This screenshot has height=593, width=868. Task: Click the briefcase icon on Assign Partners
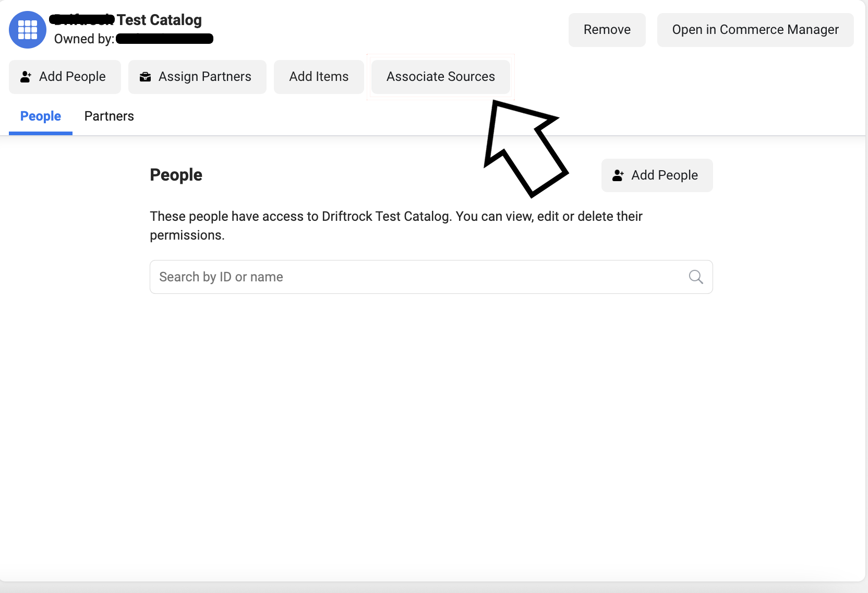(146, 77)
